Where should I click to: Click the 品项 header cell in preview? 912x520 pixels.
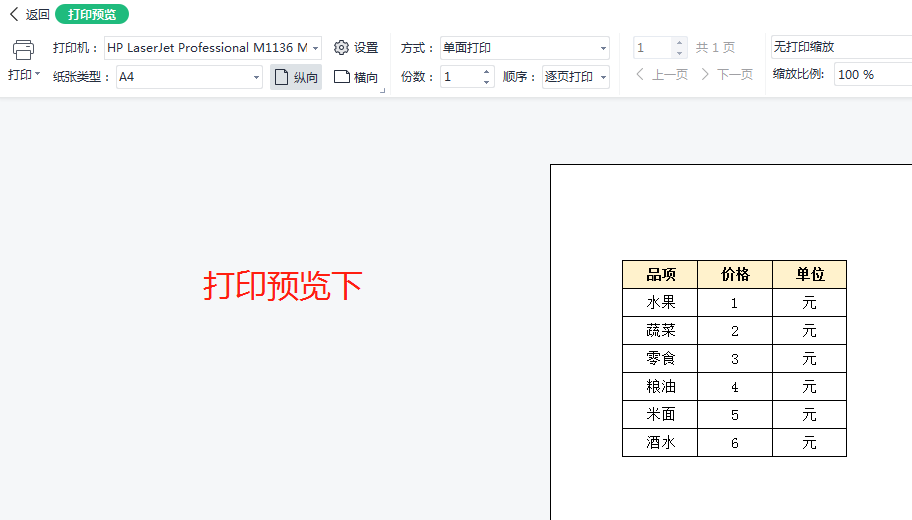[660, 275]
